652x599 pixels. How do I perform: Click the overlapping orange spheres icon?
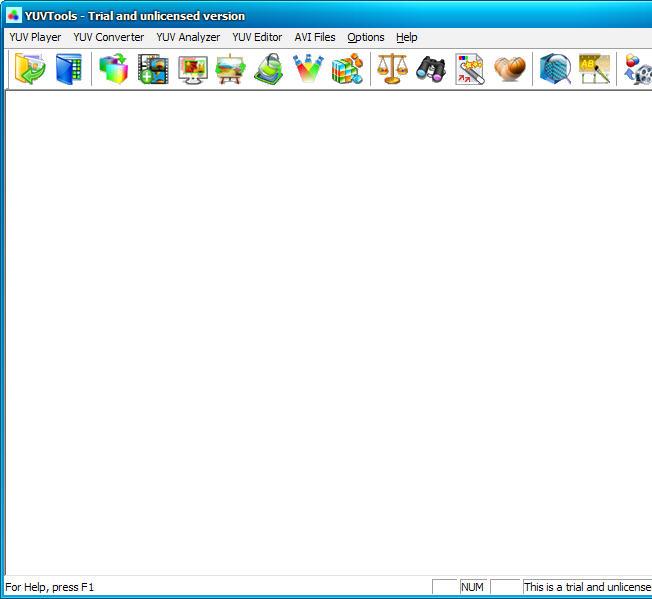tap(508, 69)
